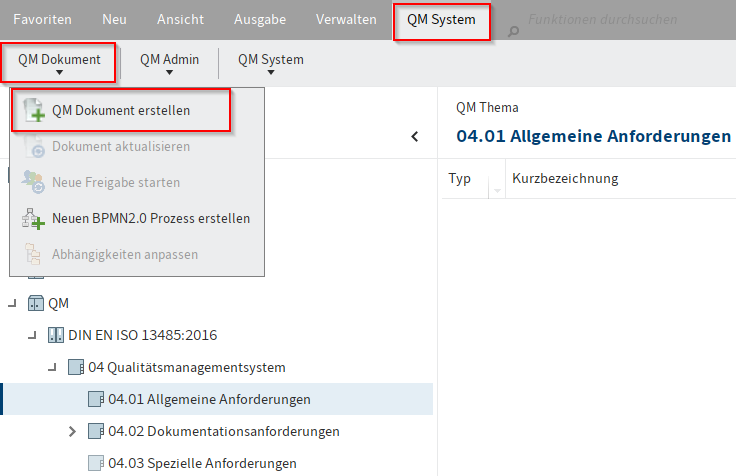Open the Favoriten tab
This screenshot has width=736, height=476.
pos(42,20)
